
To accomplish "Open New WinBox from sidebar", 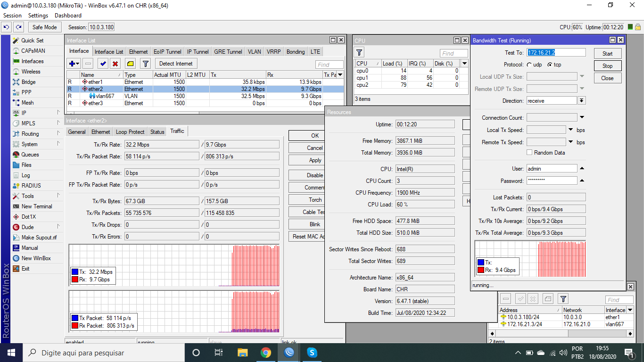I will [36, 258].
